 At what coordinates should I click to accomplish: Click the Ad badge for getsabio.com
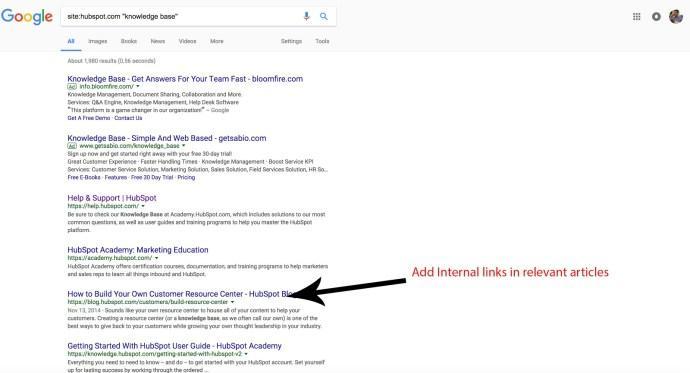(72, 146)
